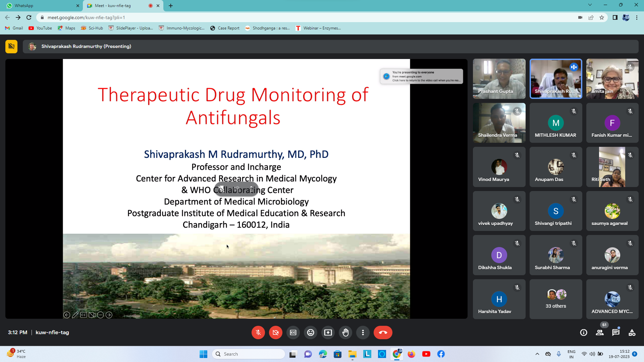
Task: Open the meeting details info icon
Action: pyautogui.click(x=584, y=333)
